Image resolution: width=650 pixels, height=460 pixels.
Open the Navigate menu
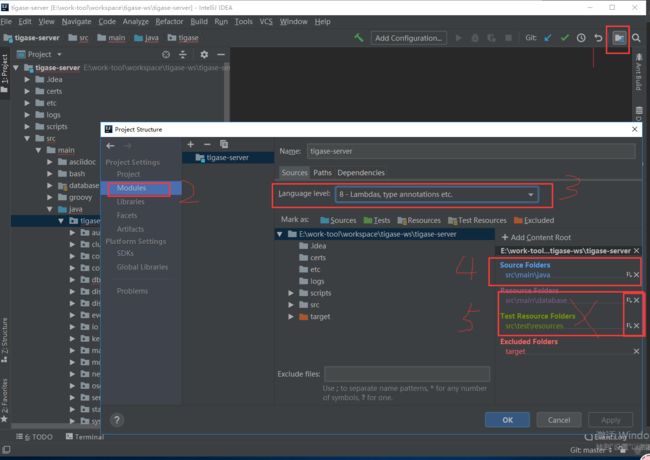pos(76,22)
